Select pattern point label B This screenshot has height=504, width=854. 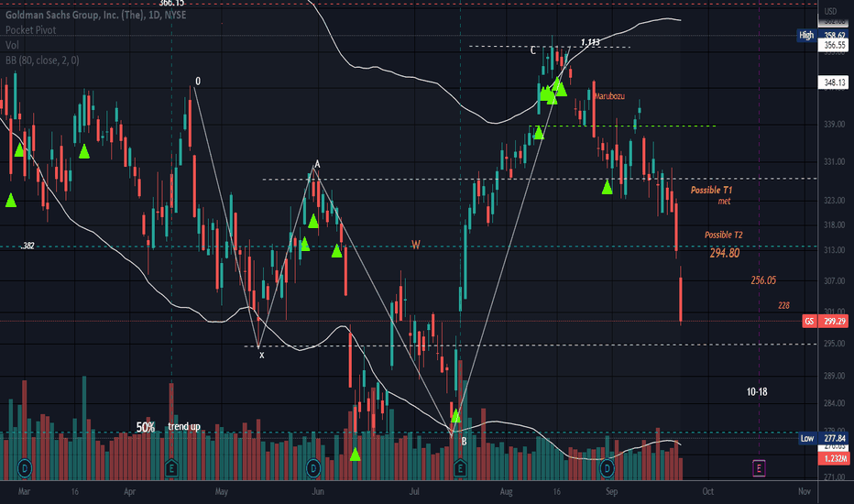(464, 442)
